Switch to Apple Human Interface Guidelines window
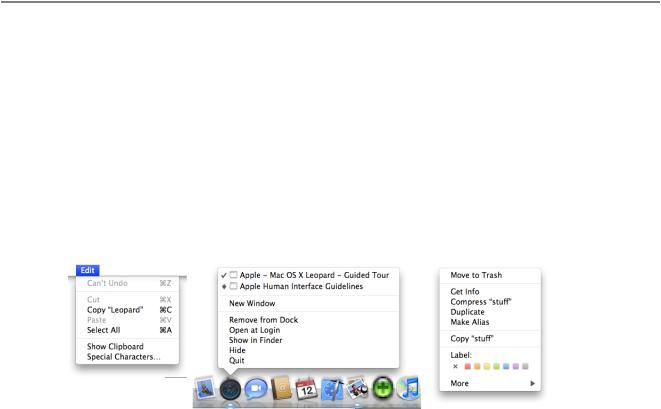This screenshot has height=409, width=661. 308,286
